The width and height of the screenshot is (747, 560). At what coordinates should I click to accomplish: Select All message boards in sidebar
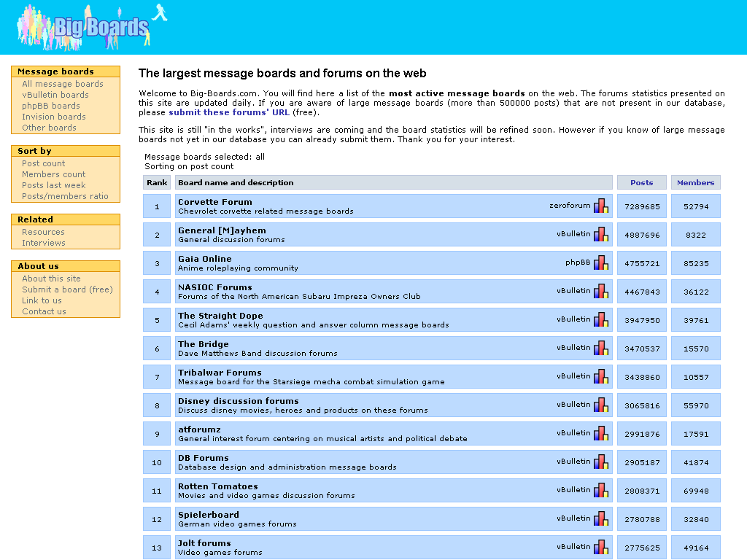coord(63,84)
